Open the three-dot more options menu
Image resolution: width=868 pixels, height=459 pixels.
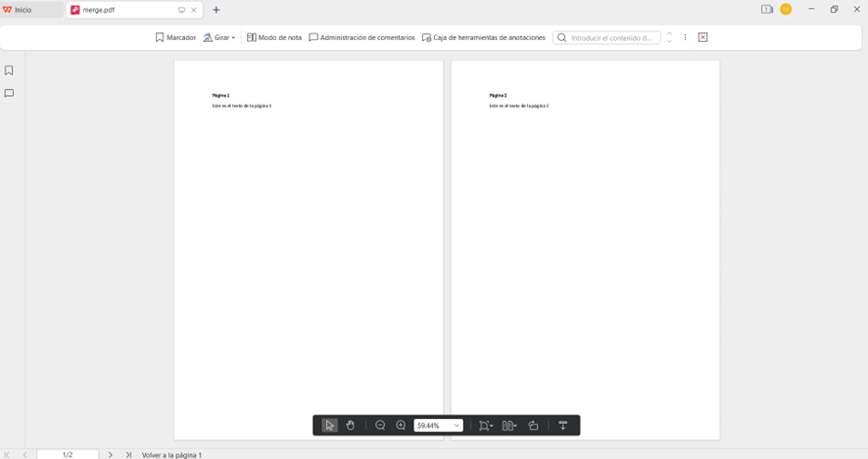[685, 37]
